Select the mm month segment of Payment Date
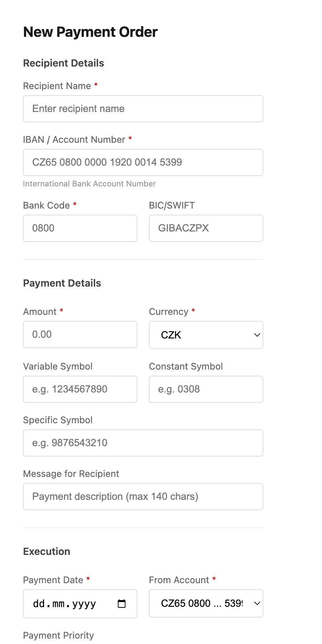Image resolution: width=322 pixels, height=644 pixels. [x=58, y=604]
